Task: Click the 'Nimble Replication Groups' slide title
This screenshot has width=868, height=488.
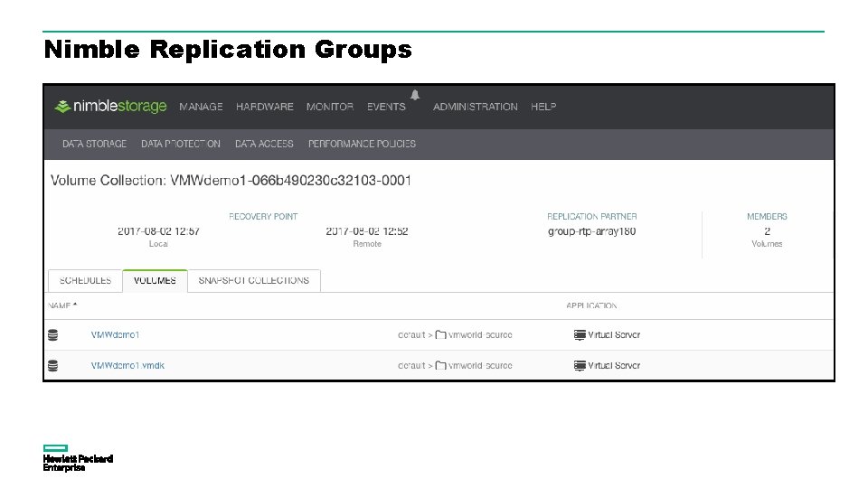Action: point(228,49)
